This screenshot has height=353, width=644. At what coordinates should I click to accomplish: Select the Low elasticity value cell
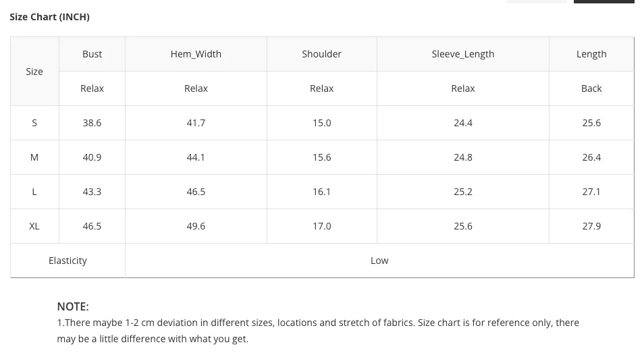pos(379,261)
